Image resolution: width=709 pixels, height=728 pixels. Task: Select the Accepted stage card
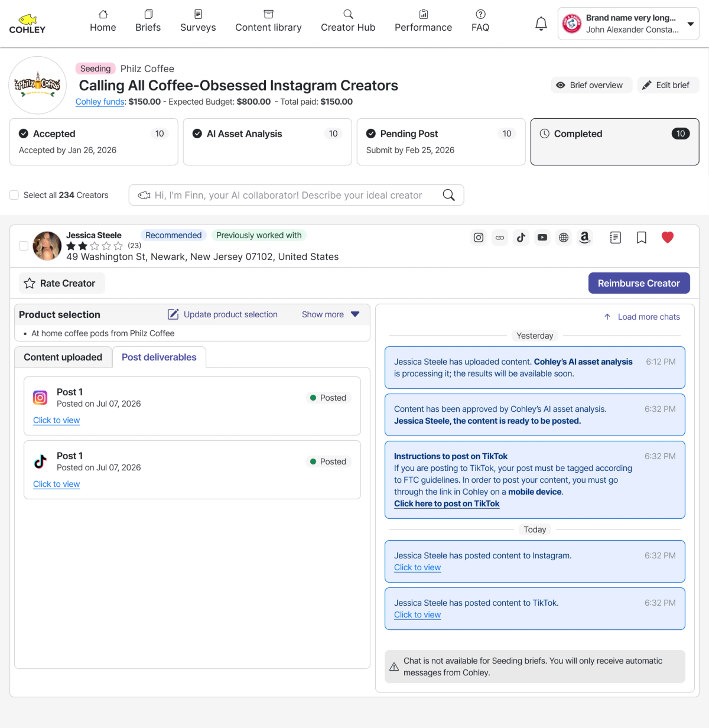94,142
